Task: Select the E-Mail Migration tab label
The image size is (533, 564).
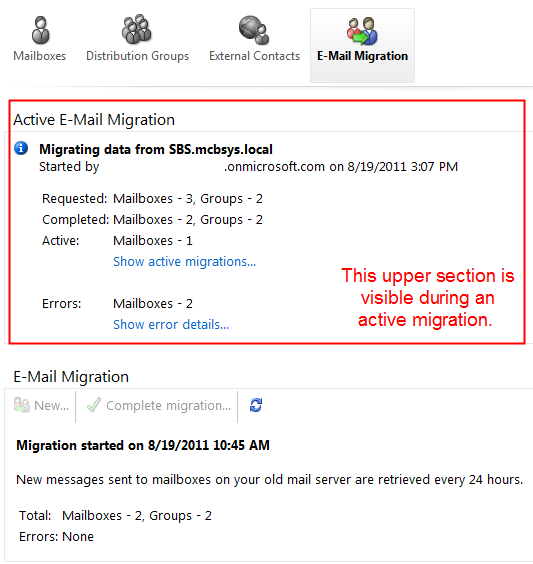Action: click(x=362, y=56)
